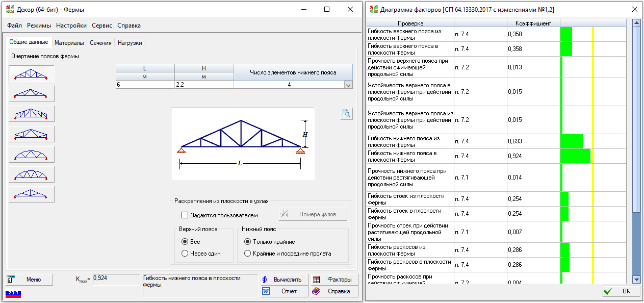The image size is (644, 303).
Task: Click the magnifier icon beside the truss preview
Action: point(346,114)
